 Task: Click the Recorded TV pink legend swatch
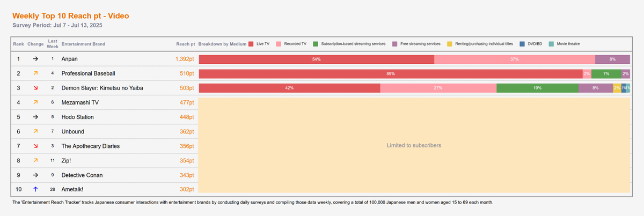click(x=279, y=44)
